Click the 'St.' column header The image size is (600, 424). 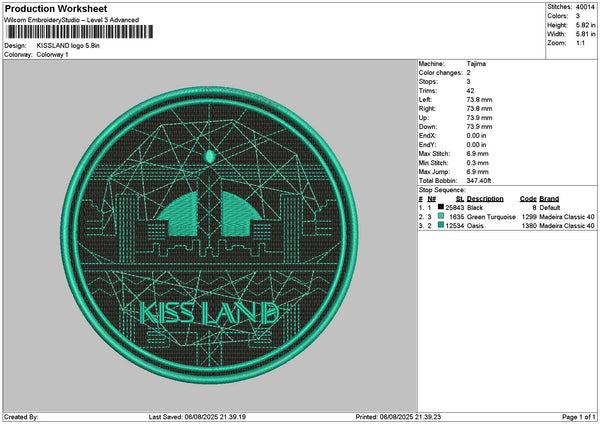click(460, 199)
